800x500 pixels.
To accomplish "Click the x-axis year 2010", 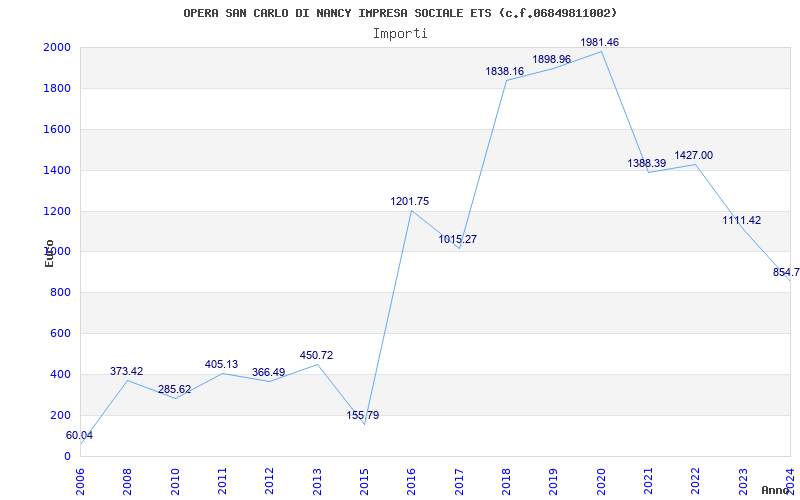I will point(175,482).
